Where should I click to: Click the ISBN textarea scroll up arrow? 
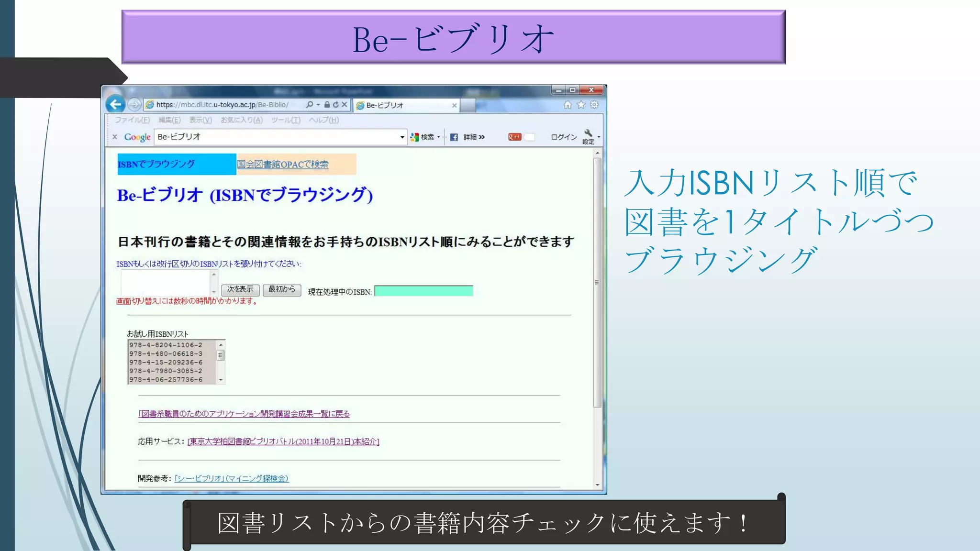pos(214,274)
